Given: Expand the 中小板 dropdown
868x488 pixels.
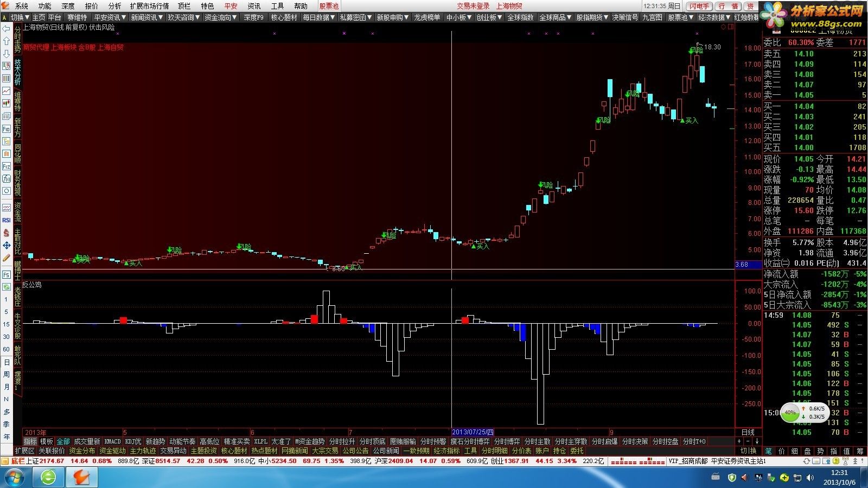Looking at the screenshot, I should (459, 17).
